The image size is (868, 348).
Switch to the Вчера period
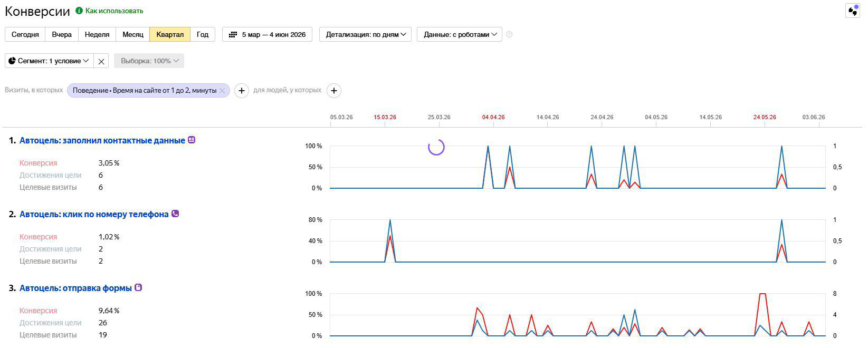62,34
